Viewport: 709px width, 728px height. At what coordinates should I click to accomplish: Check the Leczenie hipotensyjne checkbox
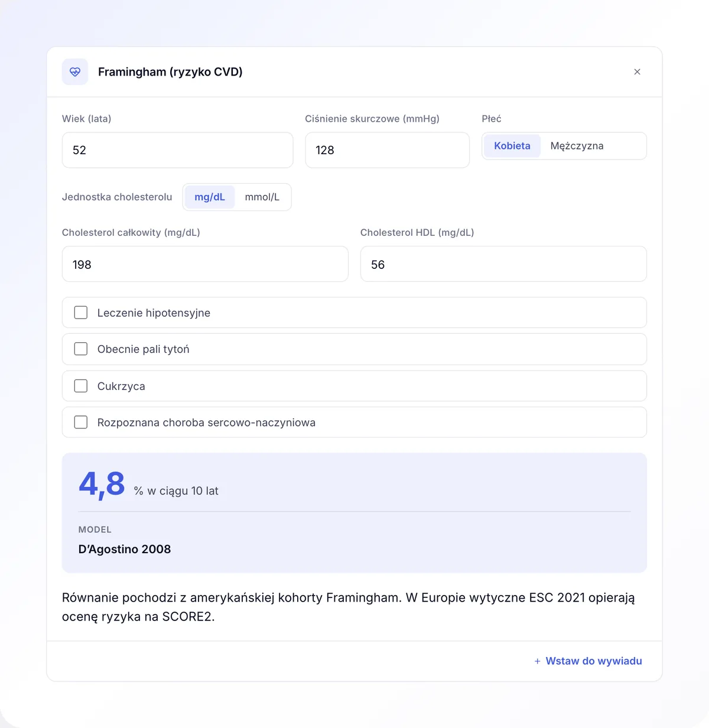pos(81,313)
